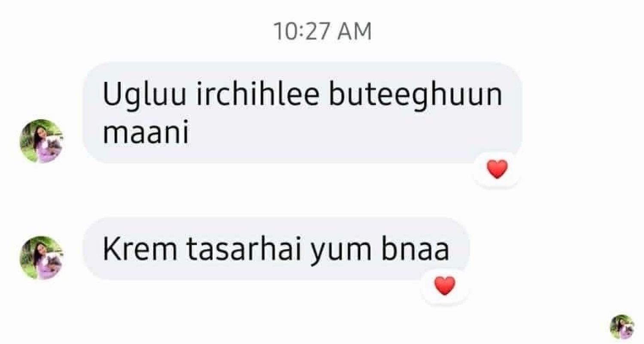This screenshot has width=644, height=344.
Task: Tap the 10:27 AM timestamp
Action: click(322, 32)
